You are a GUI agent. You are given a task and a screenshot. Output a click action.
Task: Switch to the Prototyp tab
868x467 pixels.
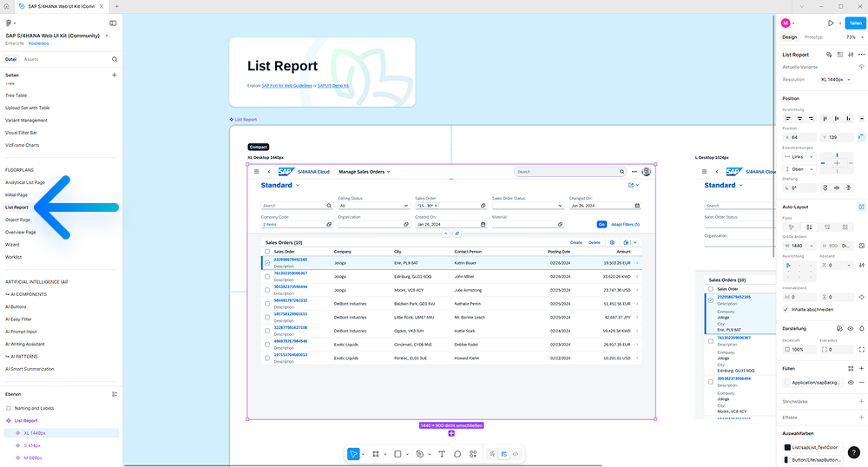coord(813,37)
